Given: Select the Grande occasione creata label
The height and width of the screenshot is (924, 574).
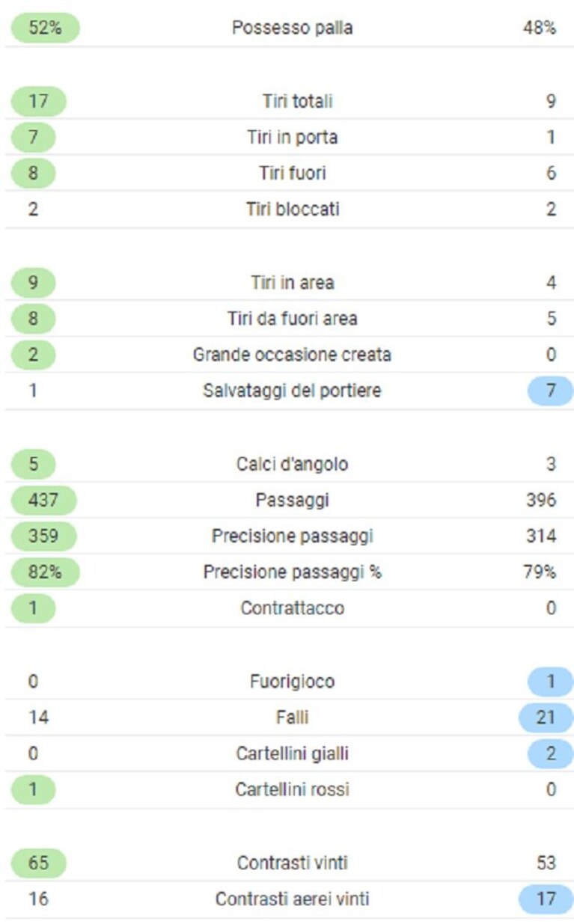Looking at the screenshot, I should 292,355.
